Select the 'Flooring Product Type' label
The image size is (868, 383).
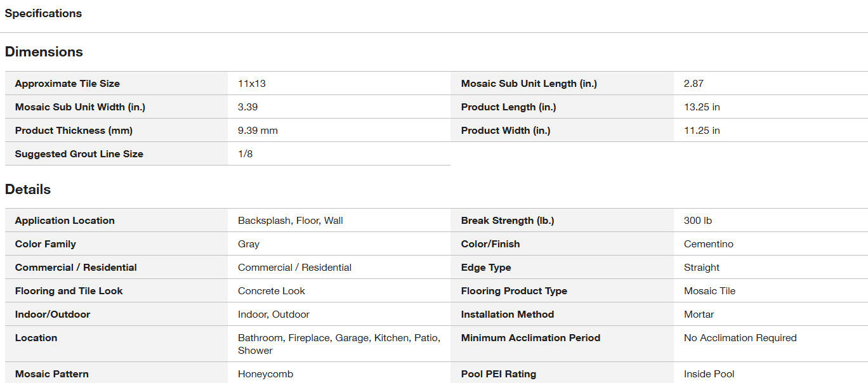515,291
